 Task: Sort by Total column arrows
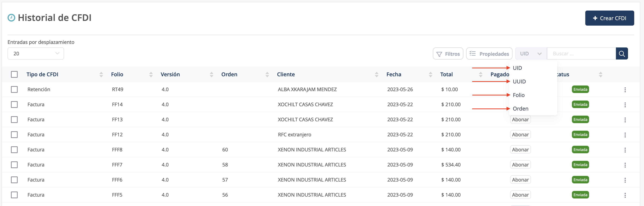point(480,74)
